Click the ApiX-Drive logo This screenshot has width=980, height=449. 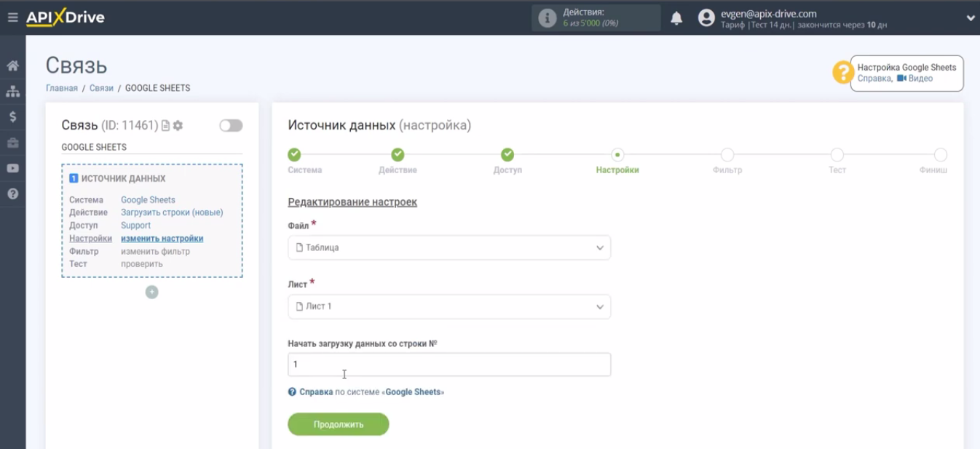coord(66,17)
